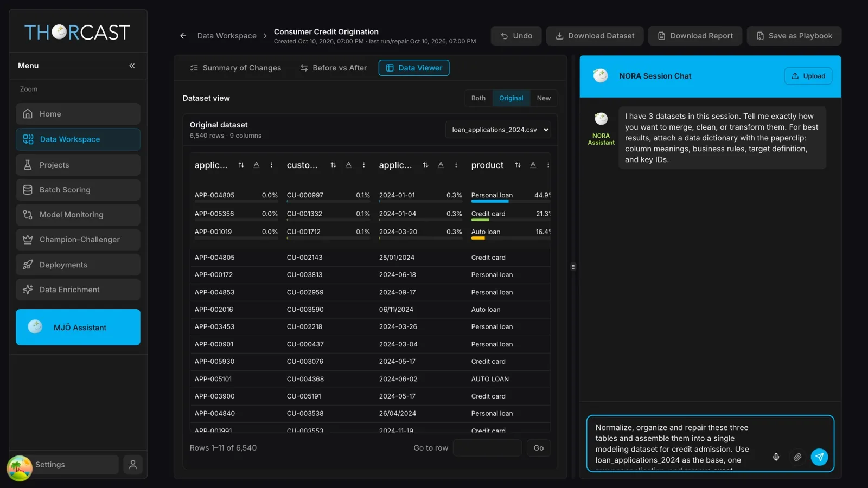The height and width of the screenshot is (488, 868).
Task: Click the Undo button
Action: pyautogui.click(x=516, y=36)
